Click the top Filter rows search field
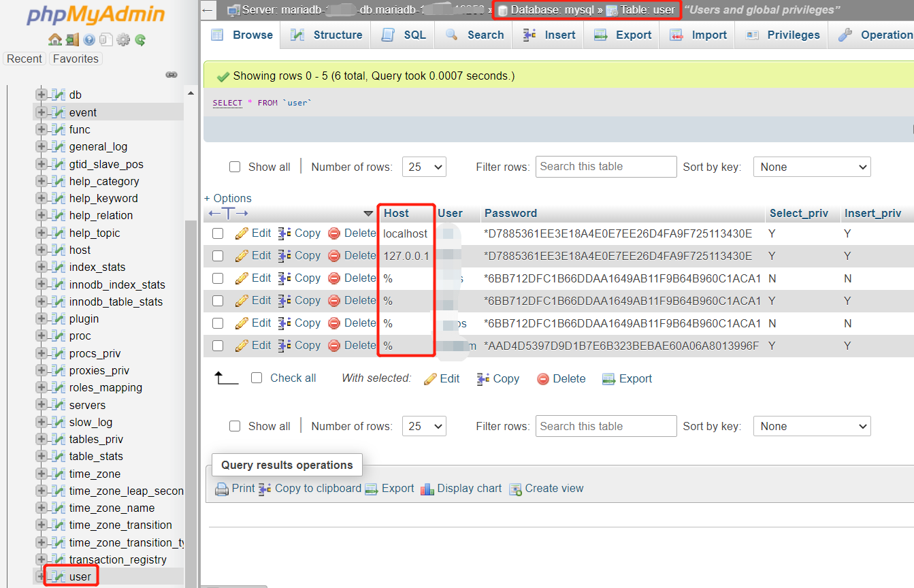Viewport: 914px width, 588px height. point(606,167)
